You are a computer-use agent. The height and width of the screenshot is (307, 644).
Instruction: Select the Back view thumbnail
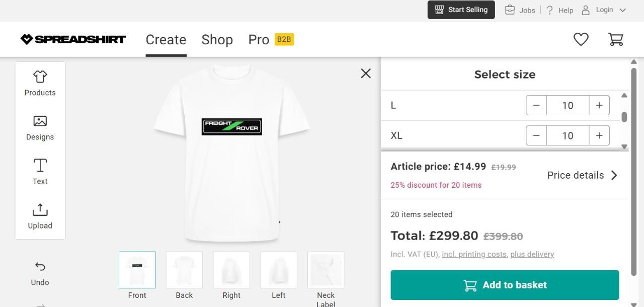click(x=184, y=270)
